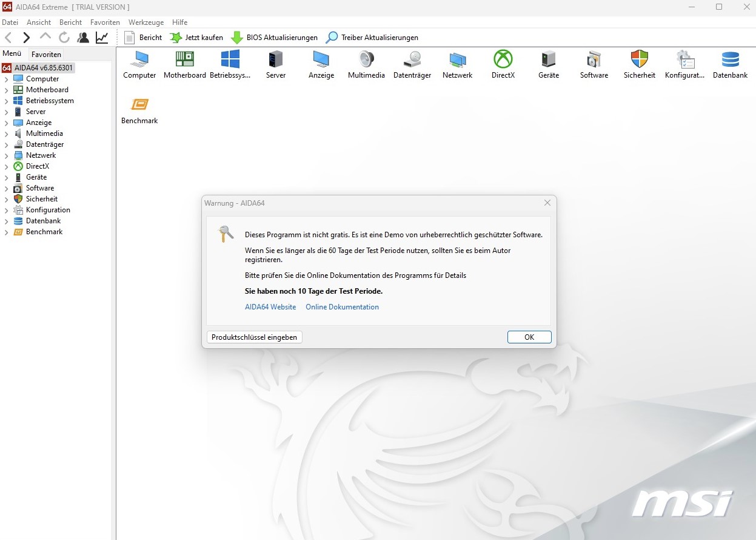Viewport: 756px width, 540px height.
Task: Open the Motherboard icon in main pane
Action: pos(185,59)
